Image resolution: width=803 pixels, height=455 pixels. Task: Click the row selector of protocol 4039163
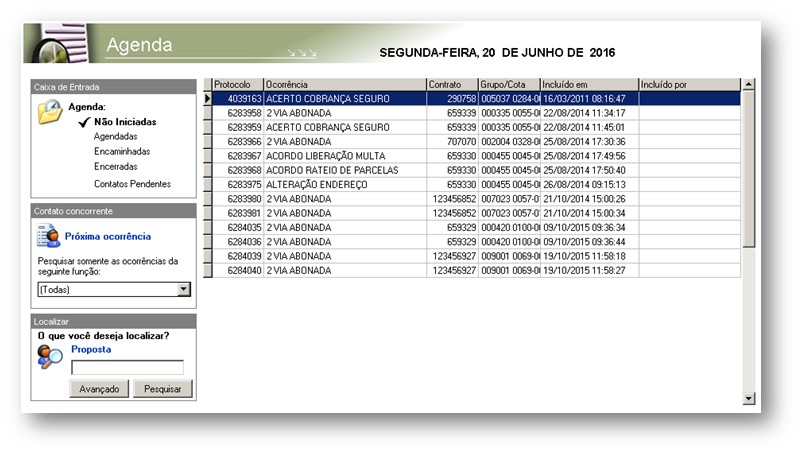207,99
